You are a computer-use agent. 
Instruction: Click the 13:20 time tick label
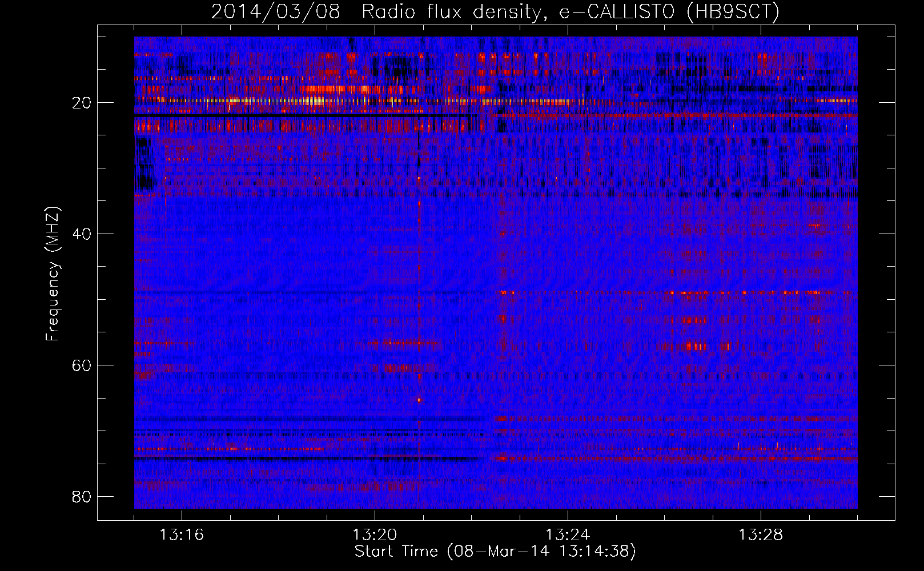375,535
